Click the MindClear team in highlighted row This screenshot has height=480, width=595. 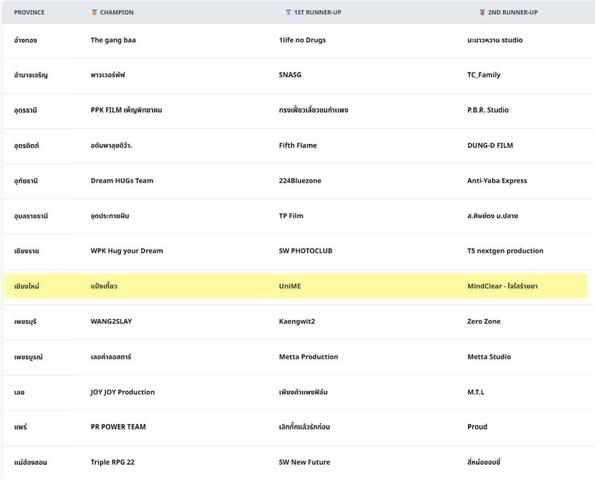[502, 286]
